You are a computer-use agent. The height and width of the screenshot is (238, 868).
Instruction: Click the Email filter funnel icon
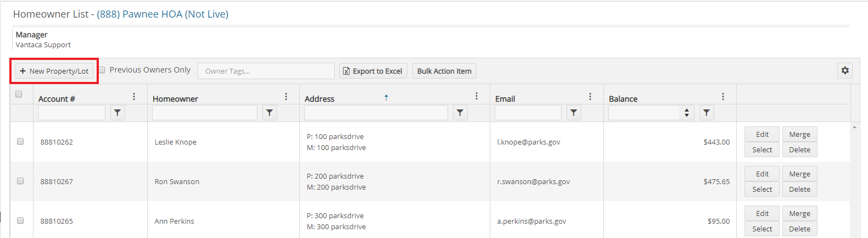pyautogui.click(x=574, y=113)
